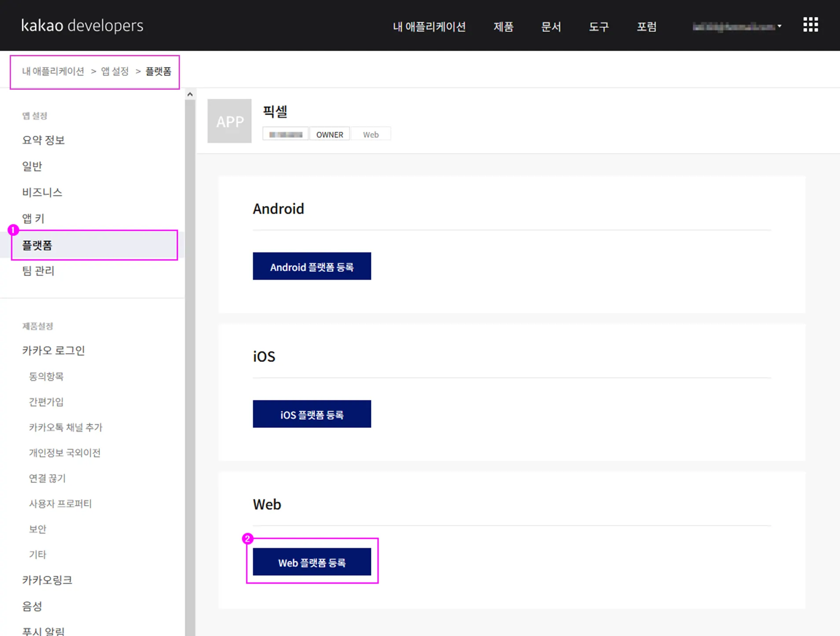Viewport: 840px width, 636px height.
Task: Open 카카오톡 채널 추가 sub-item
Action: point(66,428)
